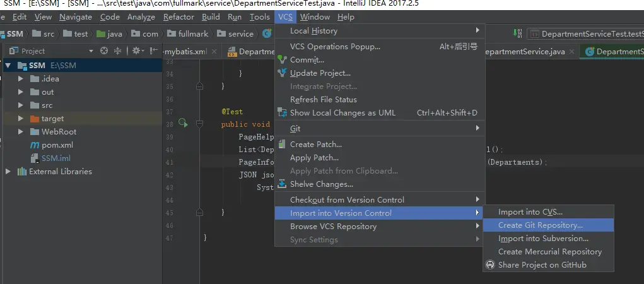Open the Help menu

(346, 17)
